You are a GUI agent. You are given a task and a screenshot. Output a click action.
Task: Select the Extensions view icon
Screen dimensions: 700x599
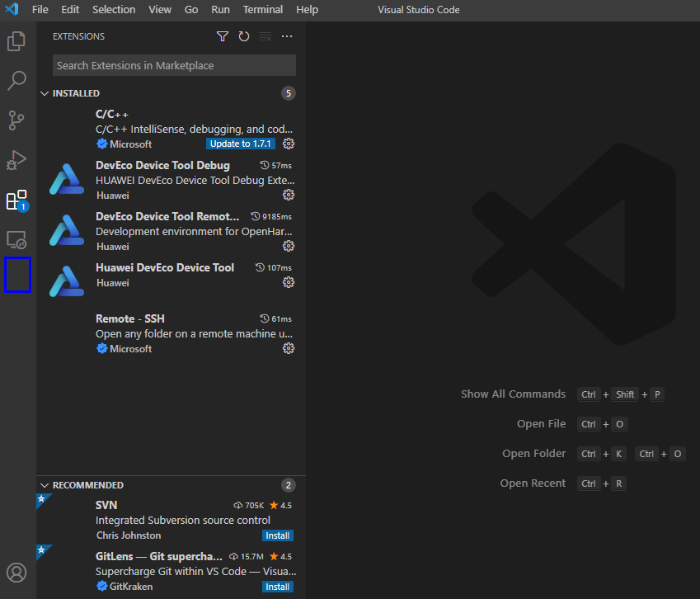coord(17,200)
